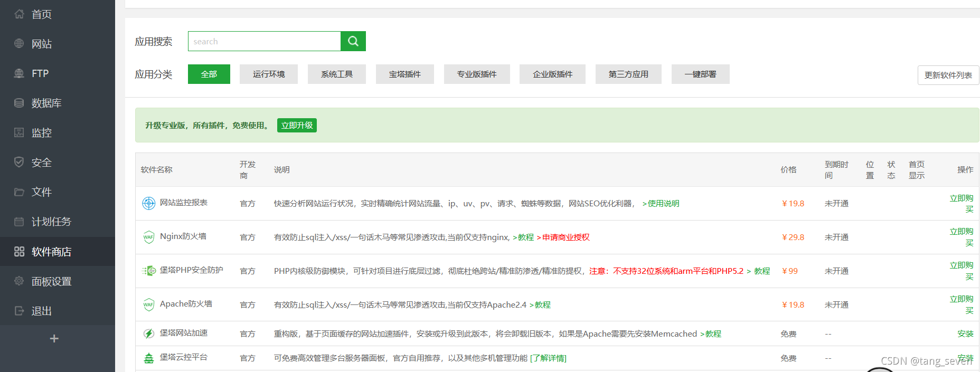Image resolution: width=980 pixels, height=372 pixels.
Task: Click the FTP sidebar icon
Action: point(19,73)
